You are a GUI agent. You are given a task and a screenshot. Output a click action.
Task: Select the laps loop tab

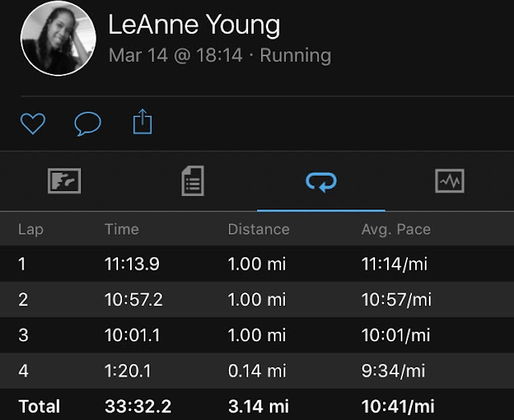click(x=321, y=181)
